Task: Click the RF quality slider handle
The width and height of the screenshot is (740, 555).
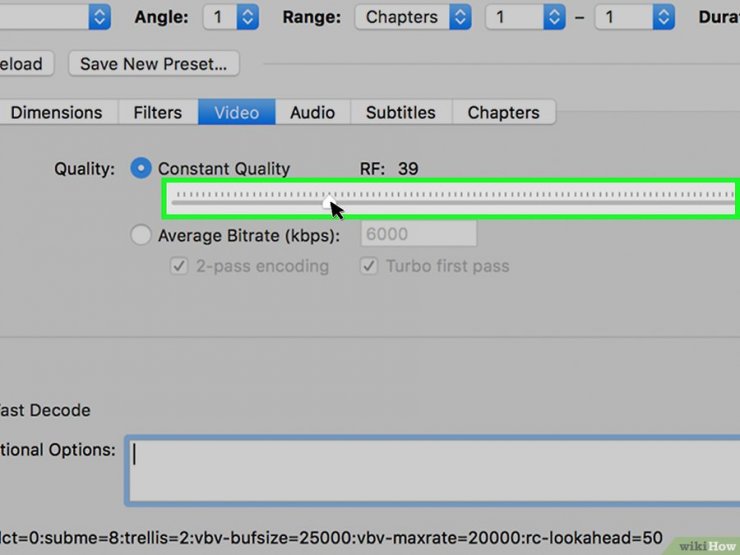Action: coord(327,202)
